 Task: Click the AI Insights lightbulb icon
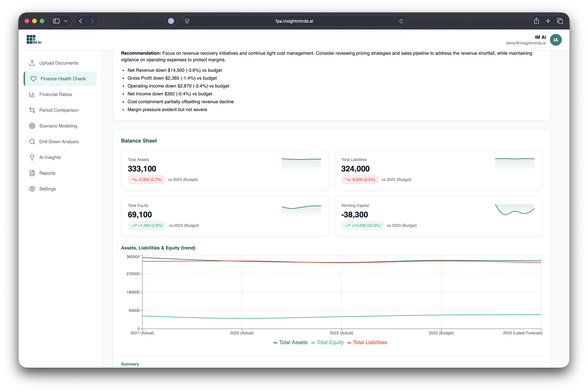tap(32, 157)
